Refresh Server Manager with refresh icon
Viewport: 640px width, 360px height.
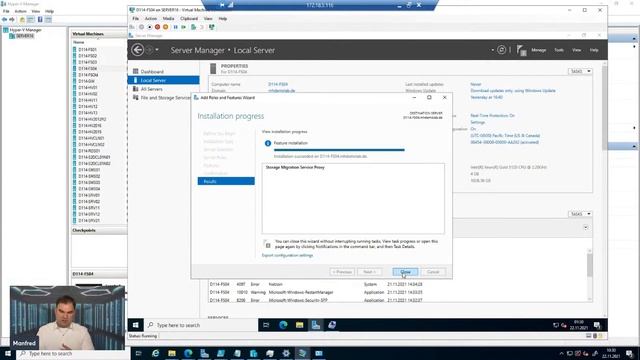pyautogui.click(x=502, y=50)
